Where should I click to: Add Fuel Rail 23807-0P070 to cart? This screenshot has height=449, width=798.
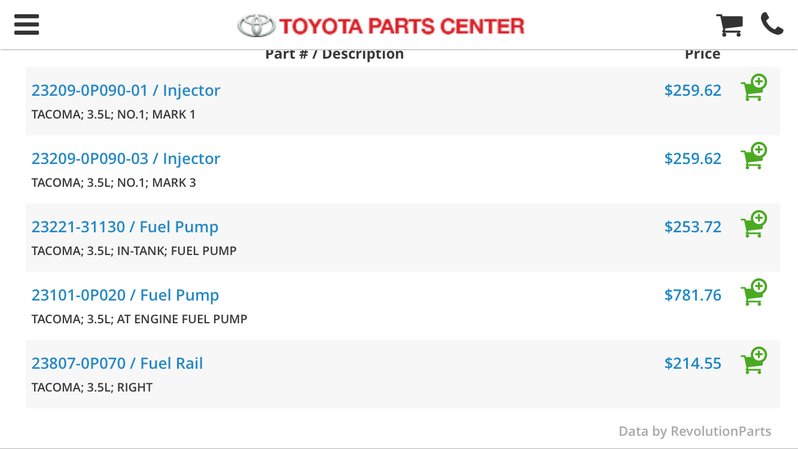pyautogui.click(x=754, y=360)
